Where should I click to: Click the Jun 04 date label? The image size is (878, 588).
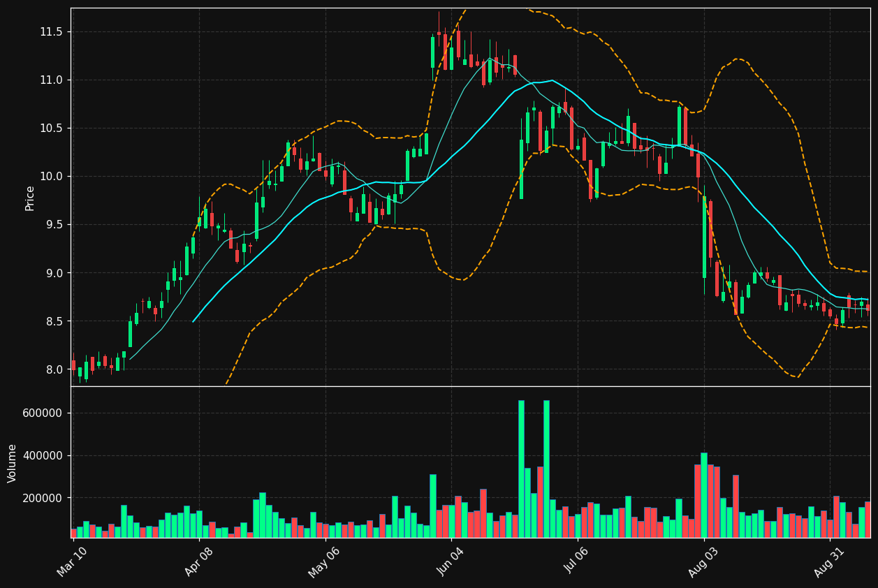(x=451, y=561)
